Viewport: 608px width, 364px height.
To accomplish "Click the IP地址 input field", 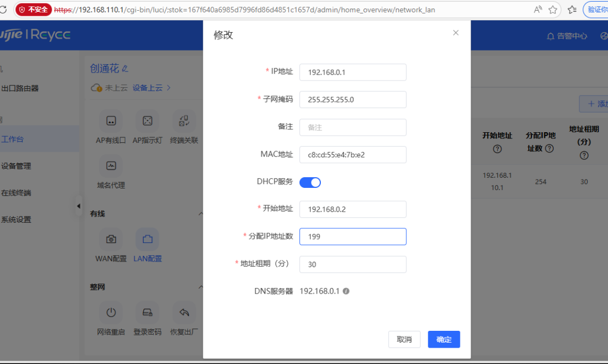I will (x=353, y=72).
